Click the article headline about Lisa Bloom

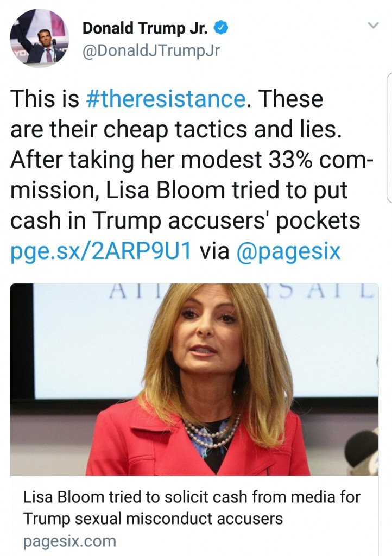pyautogui.click(x=192, y=507)
